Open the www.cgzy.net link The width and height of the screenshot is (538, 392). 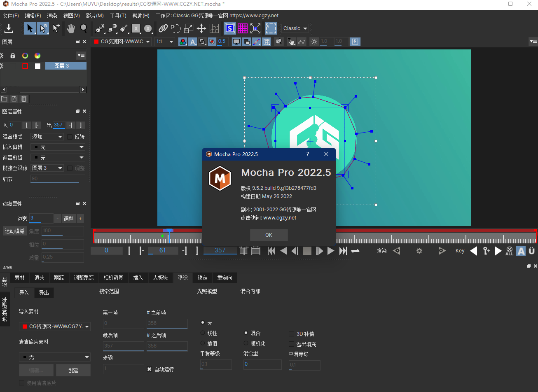point(279,218)
